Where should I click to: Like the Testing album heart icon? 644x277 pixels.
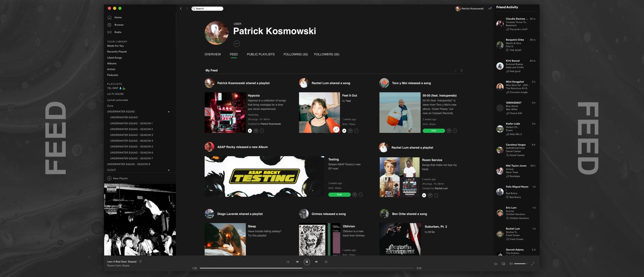pyautogui.click(x=355, y=195)
